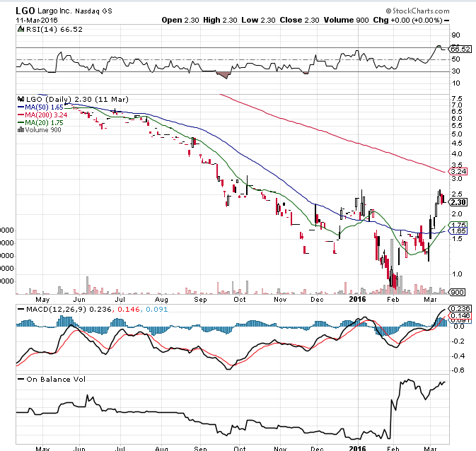
Task: Click the 7.5 level on price axis
Action: (x=457, y=99)
